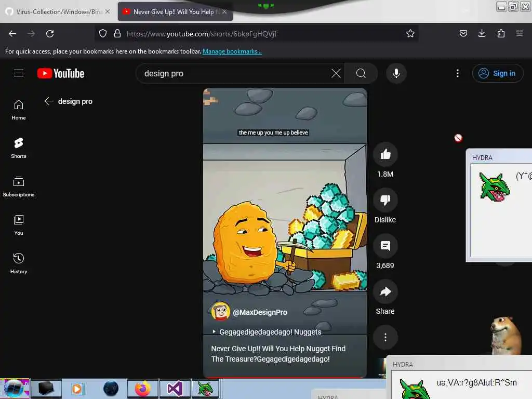Open the Firefox downloads panel

pos(482,33)
